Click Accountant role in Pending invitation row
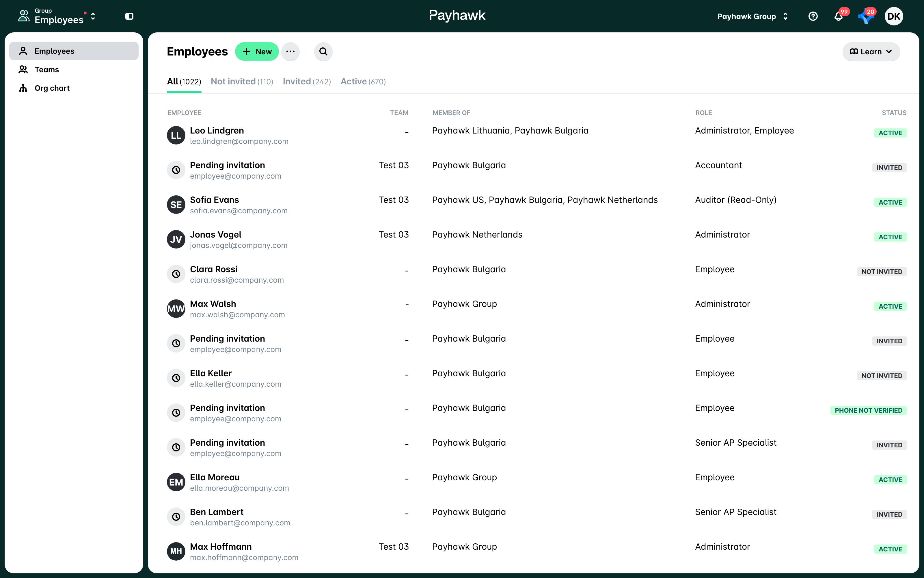The height and width of the screenshot is (578, 924). coord(718,166)
